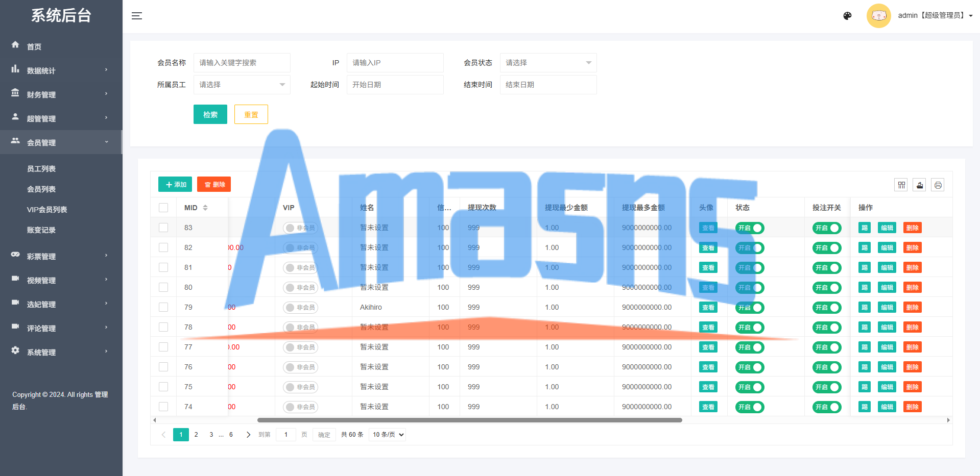Click the 检索 search button
Image resolution: width=980 pixels, height=476 pixels.
point(210,114)
